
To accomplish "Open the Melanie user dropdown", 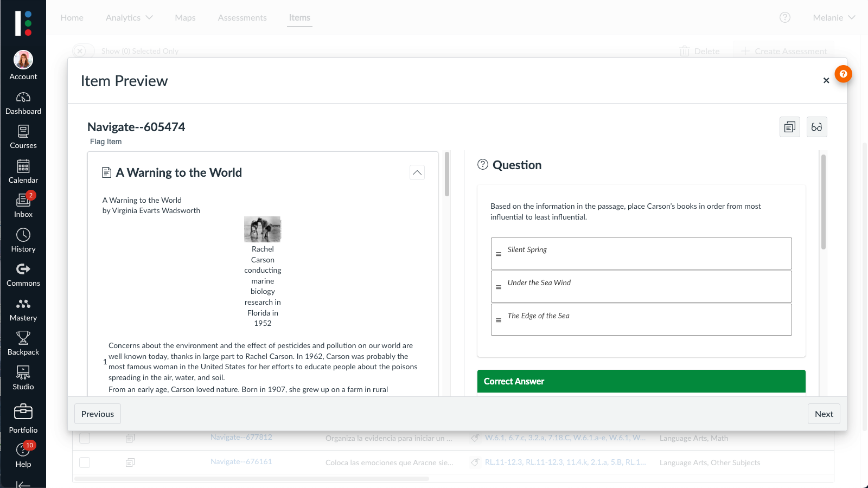I will (833, 17).
